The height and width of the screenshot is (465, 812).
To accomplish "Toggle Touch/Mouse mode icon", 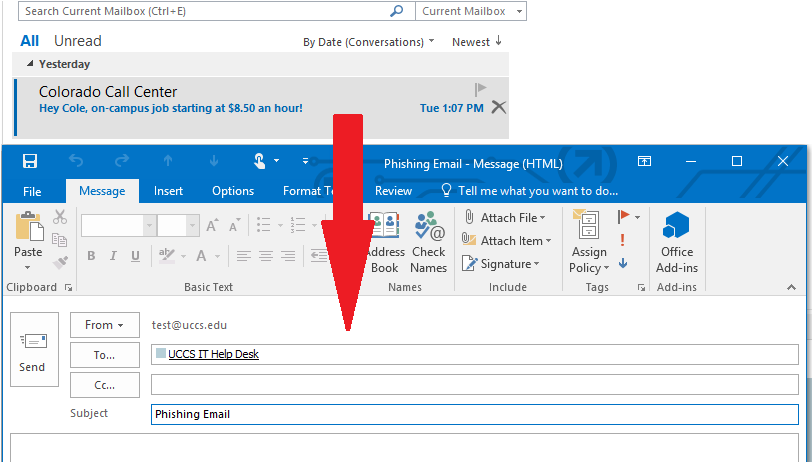I will pyautogui.click(x=259, y=161).
